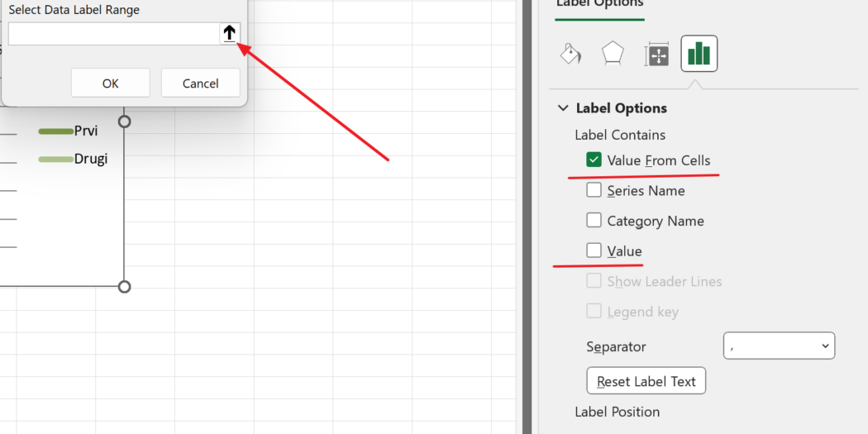Select the Label Options bar chart icon
Image resolution: width=868 pixels, height=434 pixels.
tap(699, 54)
